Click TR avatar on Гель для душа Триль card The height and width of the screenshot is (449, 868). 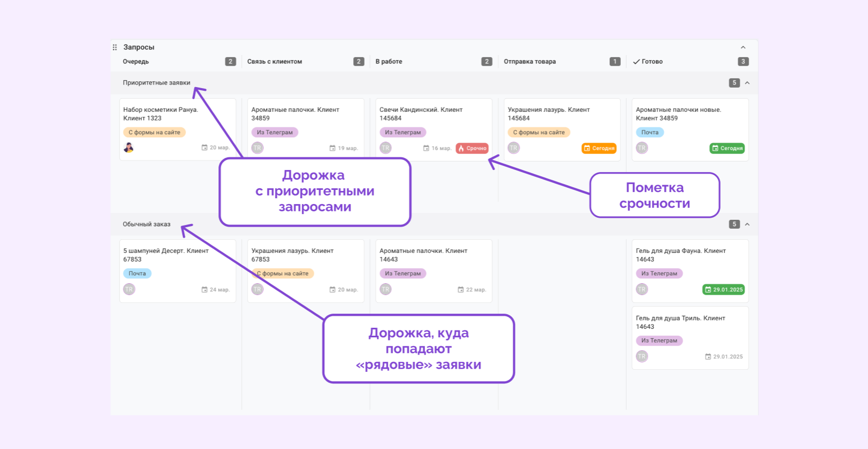point(642,357)
